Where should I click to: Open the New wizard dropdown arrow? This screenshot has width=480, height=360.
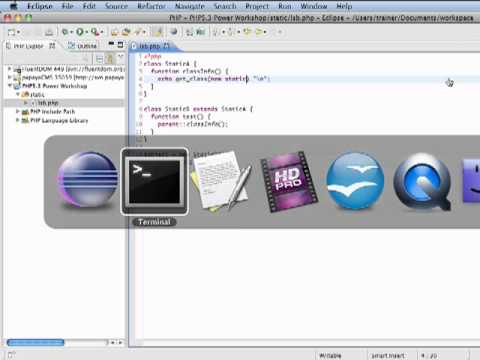click(19, 32)
